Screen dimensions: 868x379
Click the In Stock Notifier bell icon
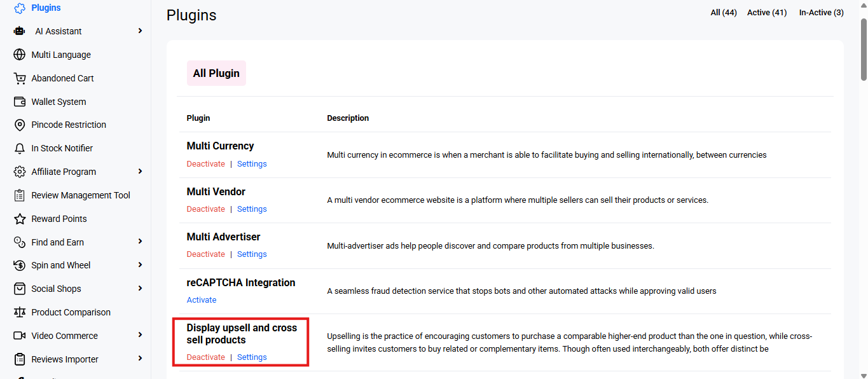coord(20,148)
